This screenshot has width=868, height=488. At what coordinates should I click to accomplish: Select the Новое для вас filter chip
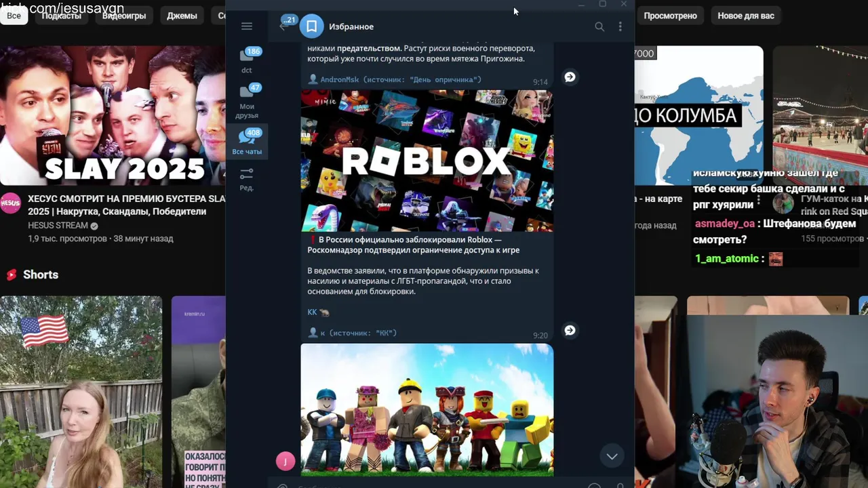(746, 15)
